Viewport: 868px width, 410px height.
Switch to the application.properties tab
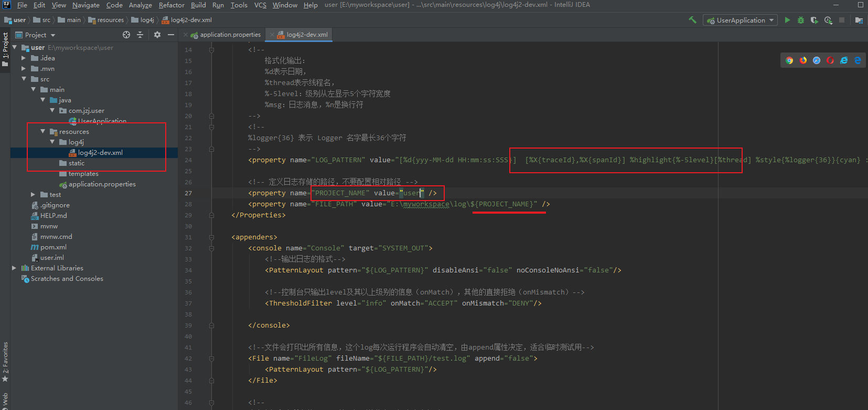pyautogui.click(x=226, y=35)
